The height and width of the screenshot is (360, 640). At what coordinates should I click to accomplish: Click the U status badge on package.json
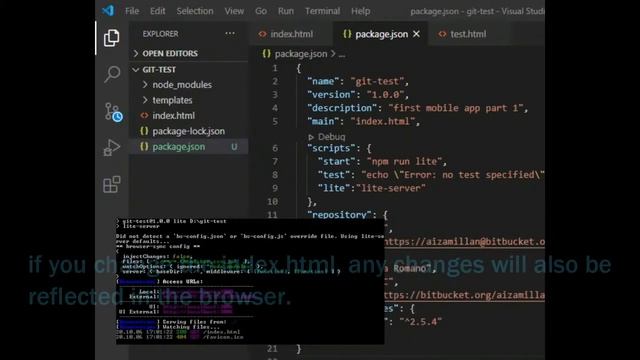tap(234, 147)
